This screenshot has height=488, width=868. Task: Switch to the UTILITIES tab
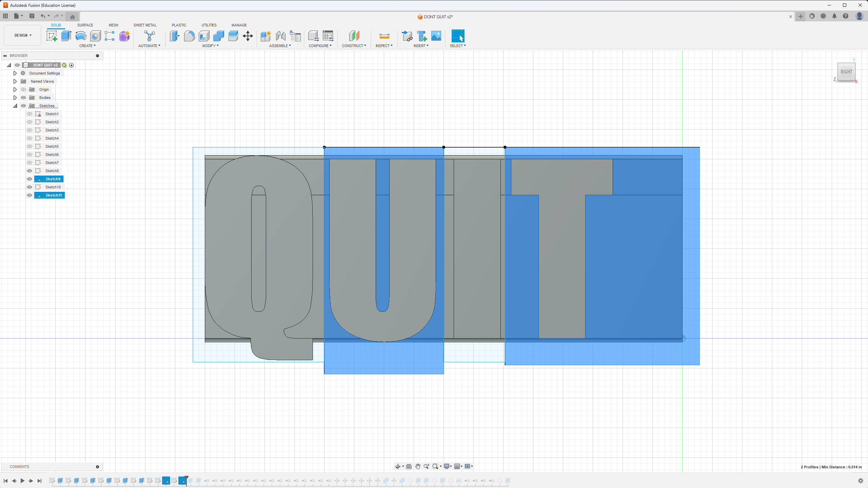click(x=209, y=25)
